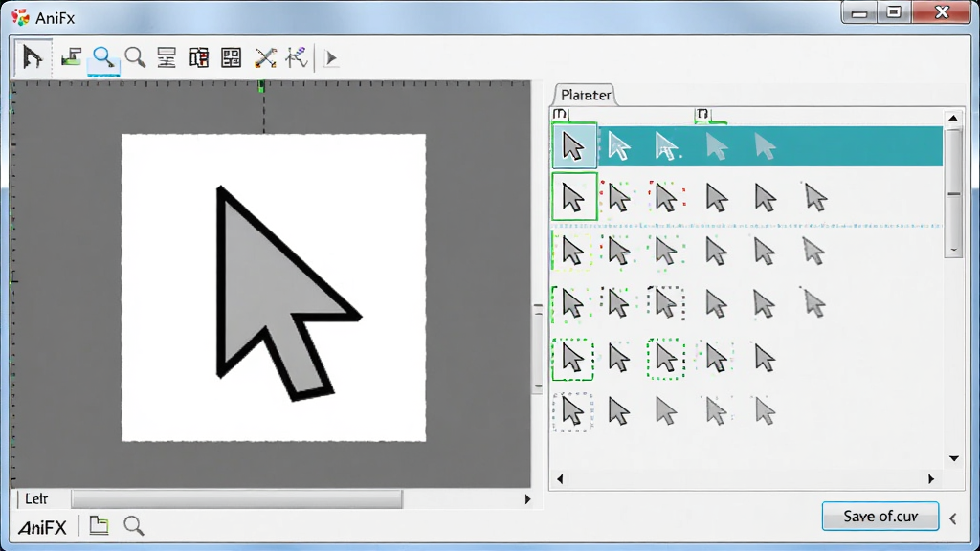The height and width of the screenshot is (551, 980).
Task: Click the AniFX logo in bottom bar
Action: (x=42, y=528)
